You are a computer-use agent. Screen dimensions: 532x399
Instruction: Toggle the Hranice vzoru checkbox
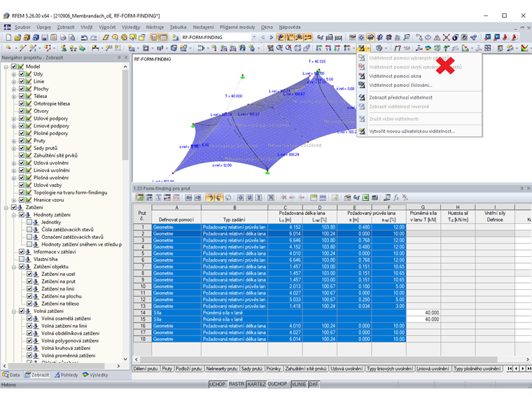click(x=22, y=200)
